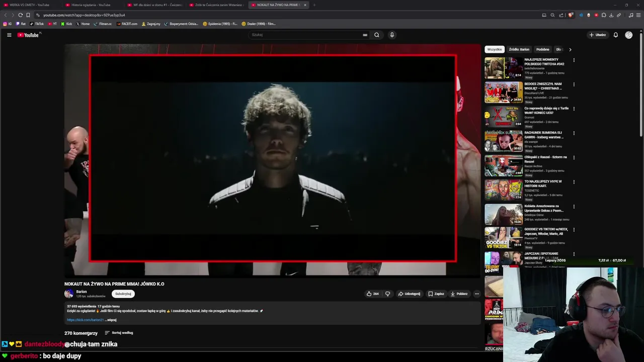Open options menu for BEDOES ZNISZCZYŁ NAM WIGILIĘ video

click(x=574, y=84)
